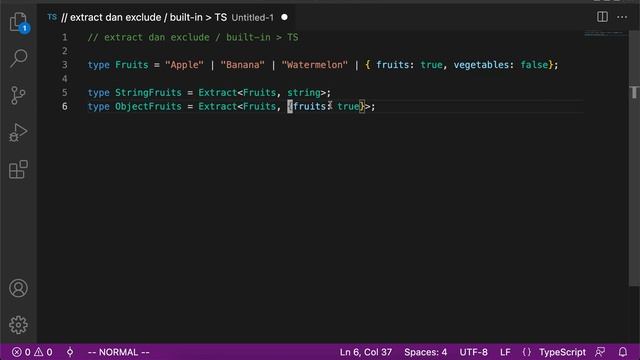640x360 pixels.
Task: Click the StringFruits type name
Action: (x=148, y=93)
